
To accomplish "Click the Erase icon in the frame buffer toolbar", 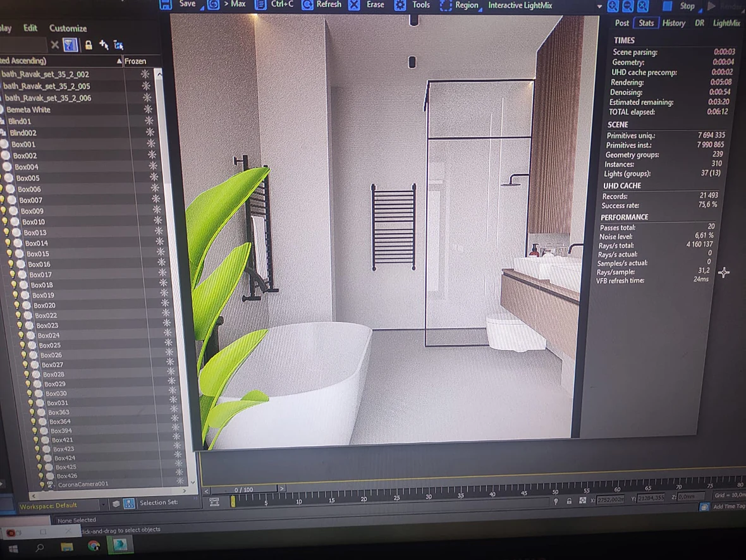I will pos(354,5).
